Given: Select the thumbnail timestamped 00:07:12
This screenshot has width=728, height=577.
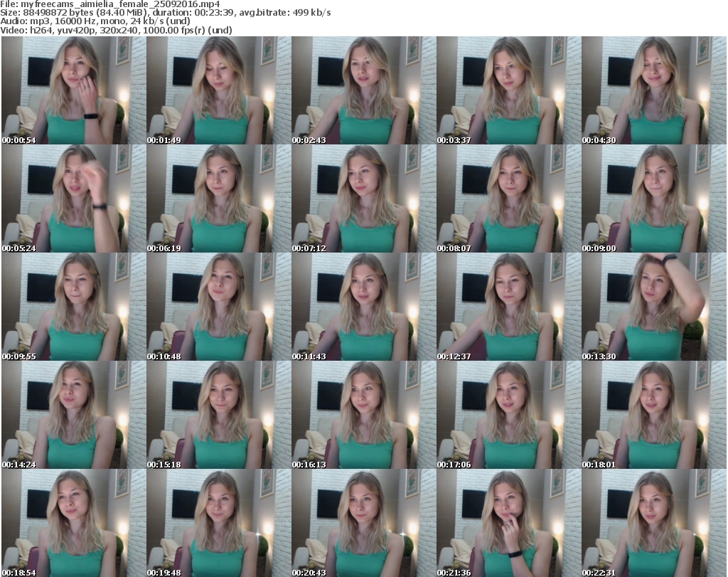Looking at the screenshot, I should click(364, 198).
